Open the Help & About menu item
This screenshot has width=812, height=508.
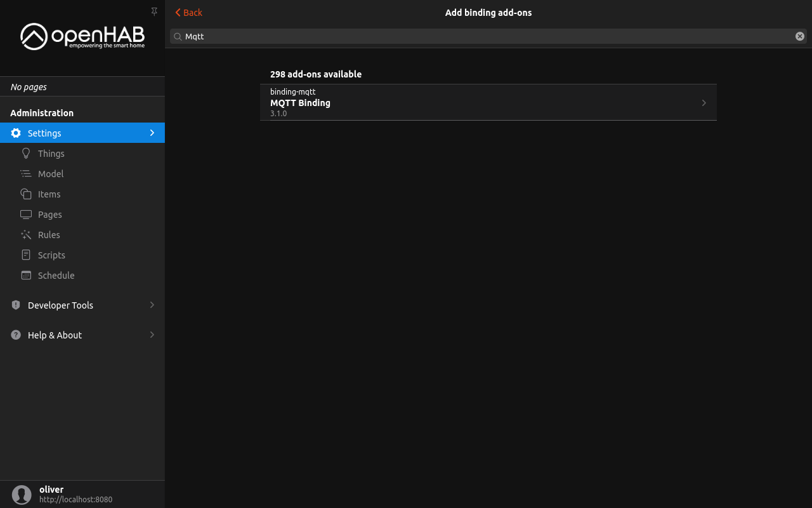coord(55,335)
